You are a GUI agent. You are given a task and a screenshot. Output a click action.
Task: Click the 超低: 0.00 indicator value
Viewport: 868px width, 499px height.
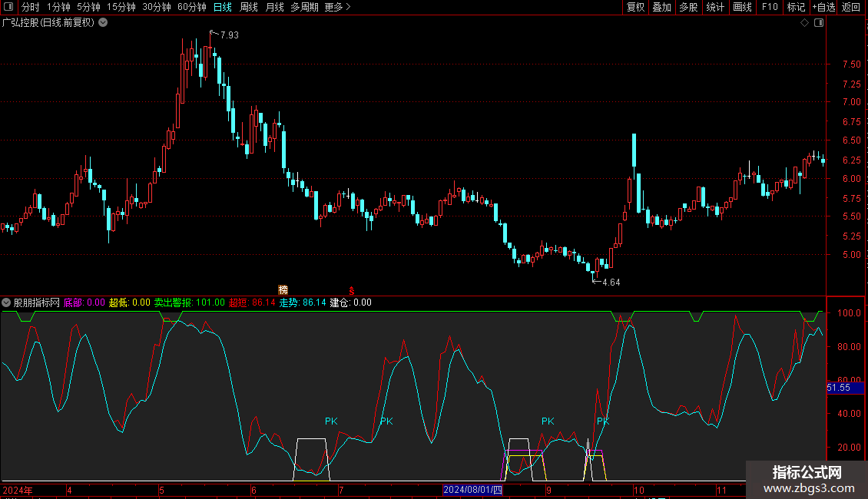[130, 302]
